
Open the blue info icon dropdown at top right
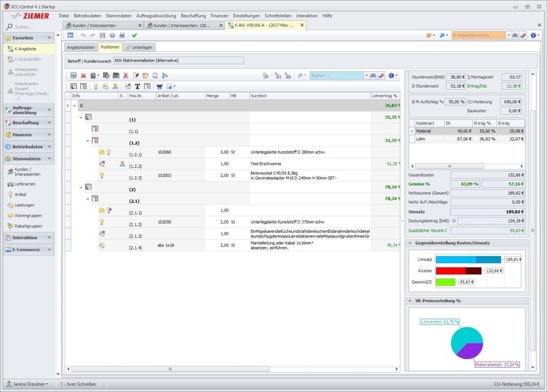point(535,35)
